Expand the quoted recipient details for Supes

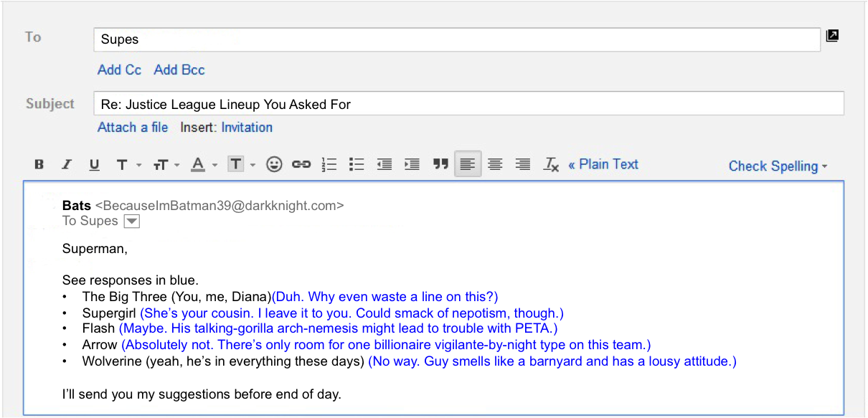(x=131, y=221)
